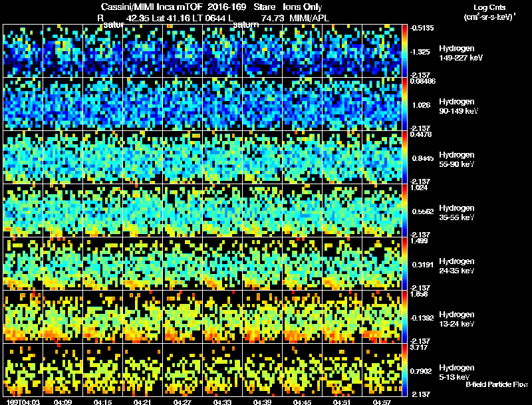
Task: Click the Hydrogen 35-55 keV row label
Action: click(x=457, y=213)
